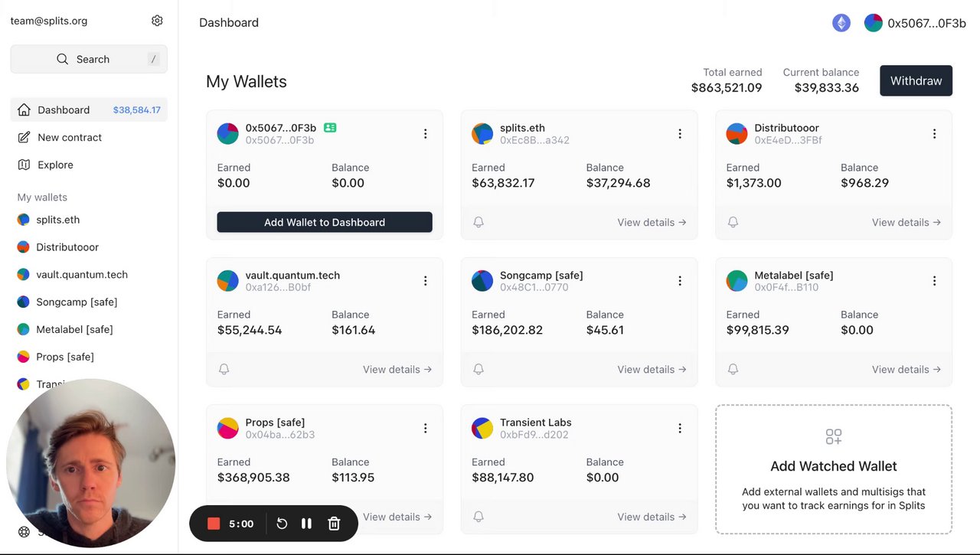Stop the recording with red square
This screenshot has width=980, height=555.
coord(214,524)
